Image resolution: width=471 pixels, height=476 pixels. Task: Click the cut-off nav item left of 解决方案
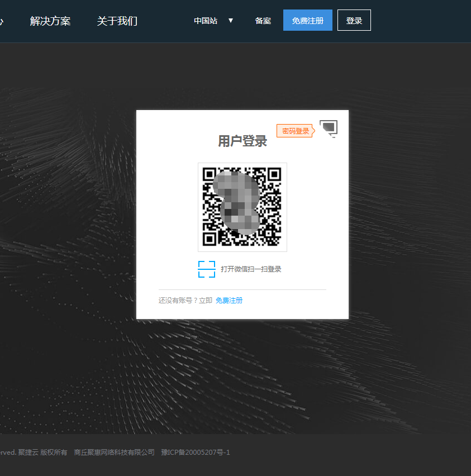2,21
